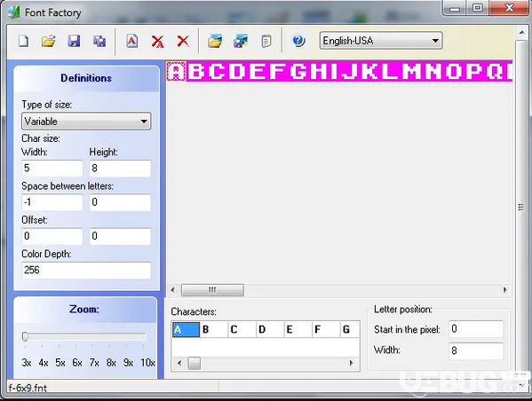
Task: Click the Char size Height field
Action: click(120, 169)
